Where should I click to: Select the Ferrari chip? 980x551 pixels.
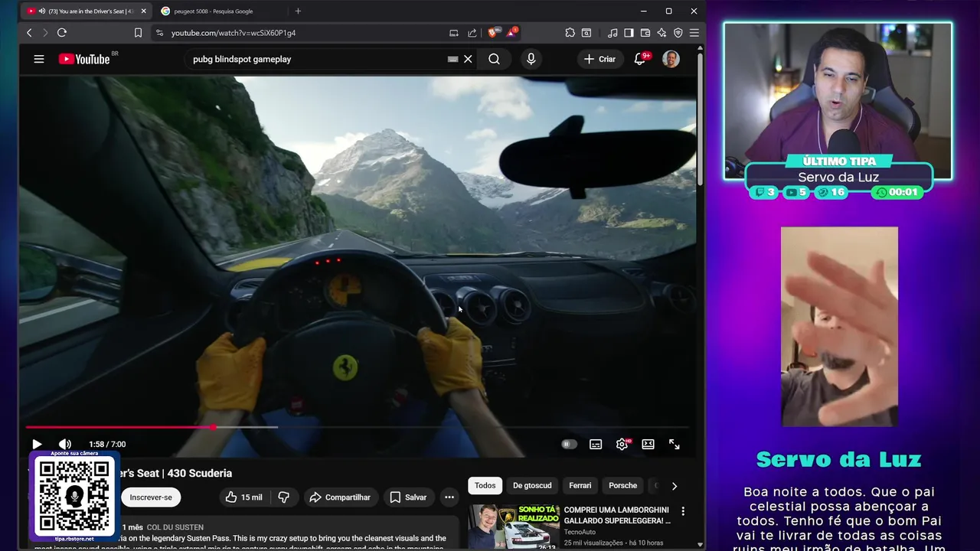[x=580, y=485]
